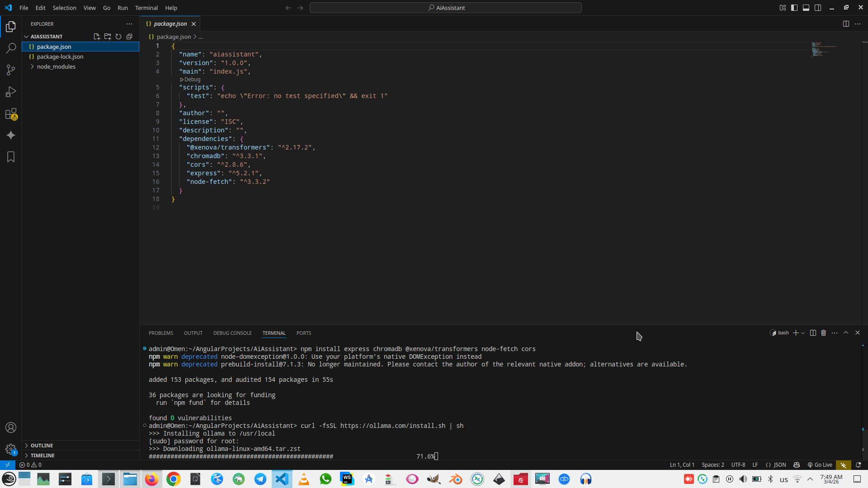Refresh the Explorer file tree
This screenshot has width=868, height=488.
coord(118,37)
